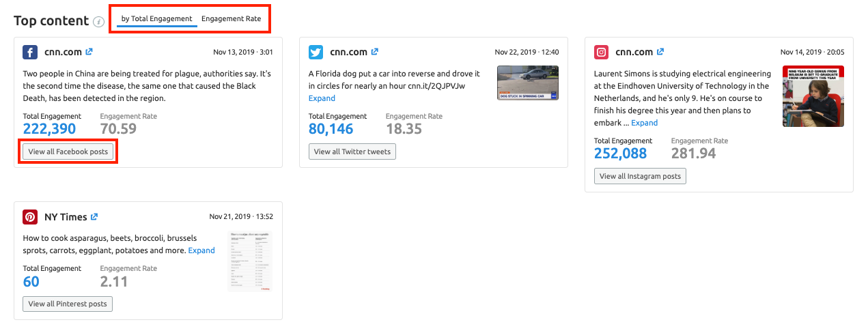
Task: Open the Top content info tooltip icon
Action: 99,22
